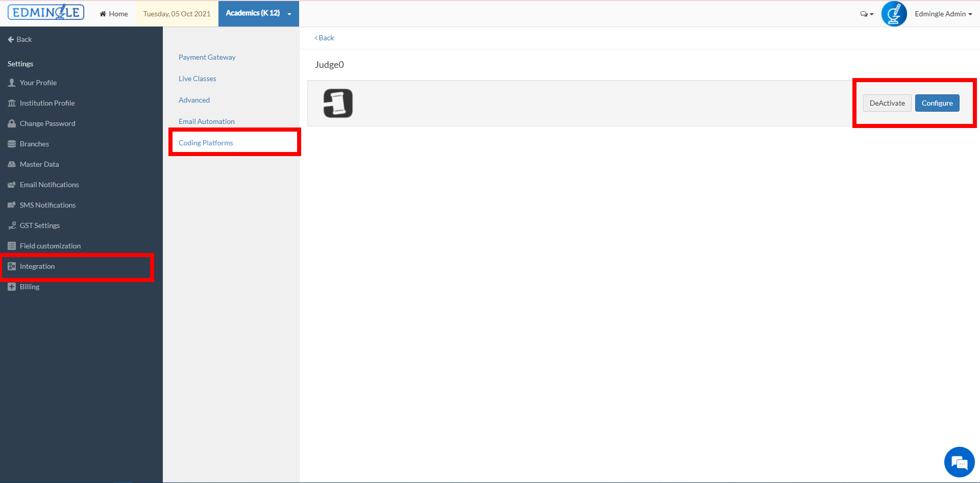This screenshot has width=980, height=483.
Task: Click the Branches database icon
Action: click(12, 144)
